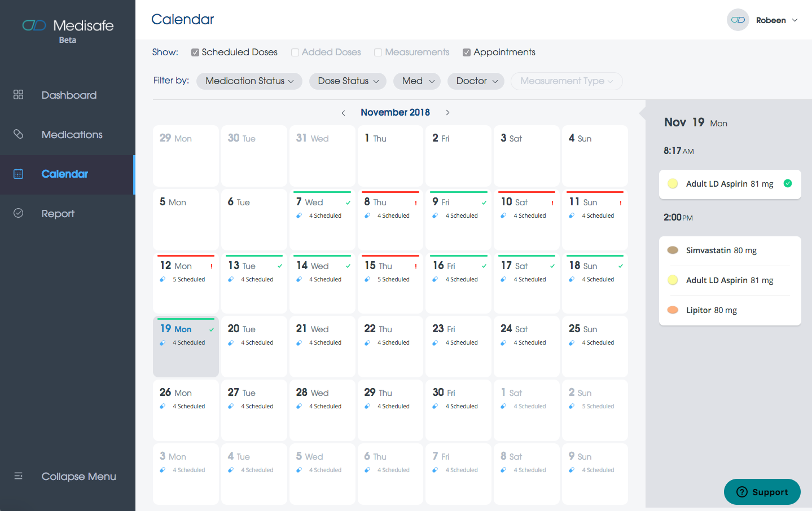Open the Medication Status filter dropdown
The height and width of the screenshot is (511, 812).
(x=249, y=81)
